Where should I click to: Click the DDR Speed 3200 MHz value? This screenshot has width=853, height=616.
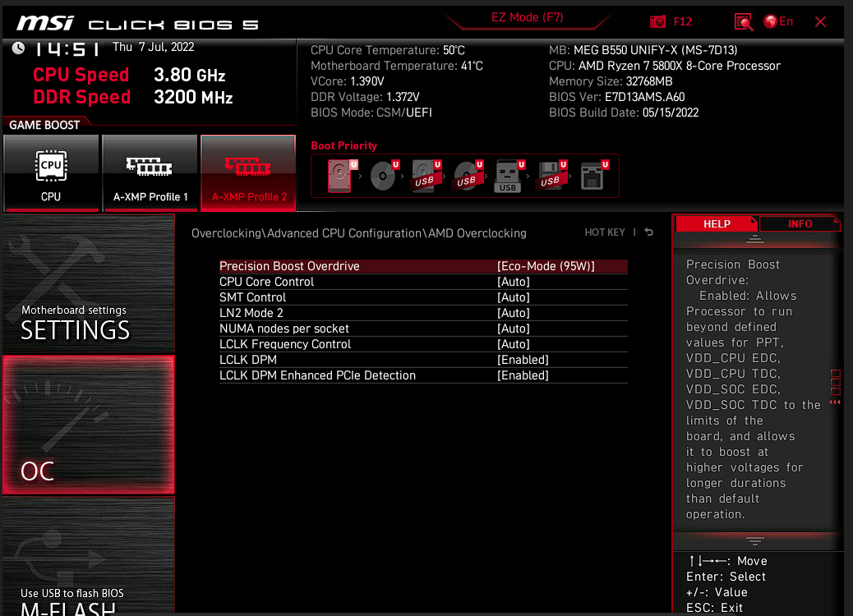[x=193, y=97]
